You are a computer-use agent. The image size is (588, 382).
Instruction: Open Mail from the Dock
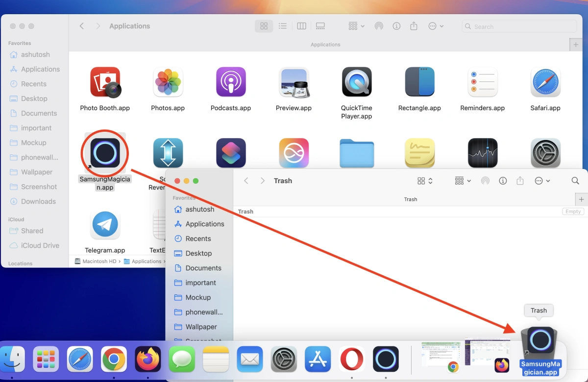pos(249,359)
